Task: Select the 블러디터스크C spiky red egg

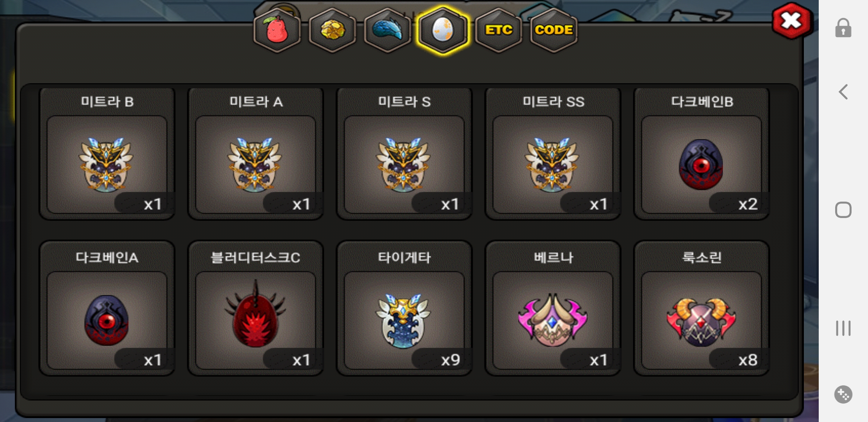Action: tap(255, 309)
